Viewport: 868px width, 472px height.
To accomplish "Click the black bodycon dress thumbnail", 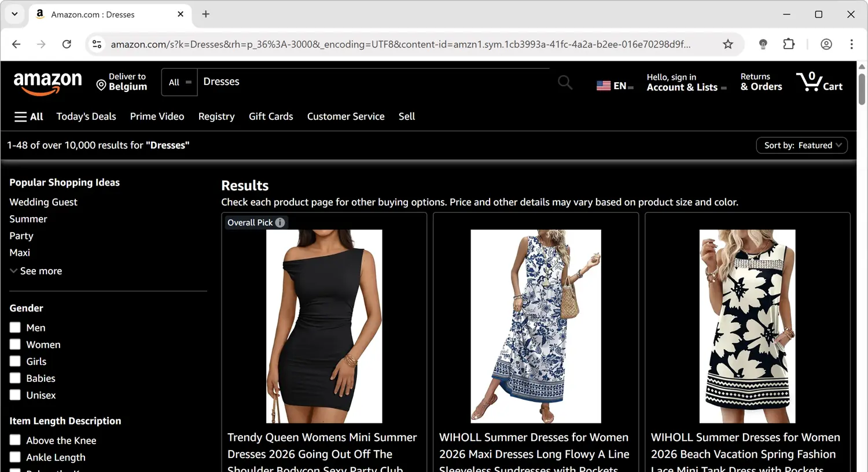I will point(323,325).
